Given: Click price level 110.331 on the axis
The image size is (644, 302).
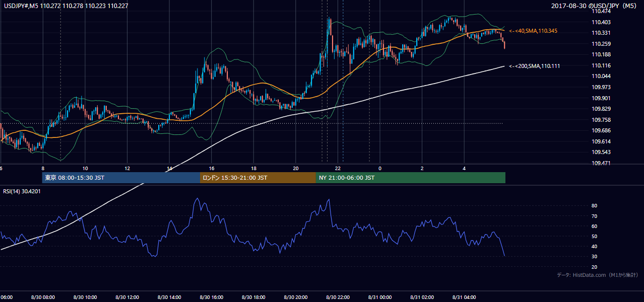Looking at the screenshot, I should pos(601,33).
